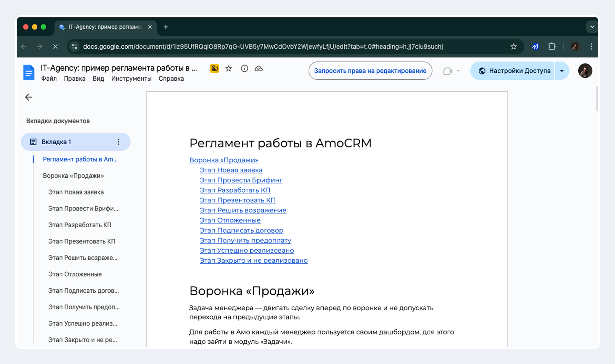Viewport: 615px width, 364px height.
Task: Click the vertical document scrollbar
Action: (597, 99)
